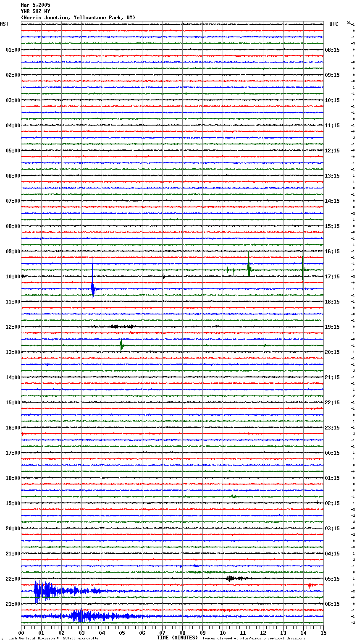Select the "10:00" MST row label
The width and height of the screenshot is (357, 644).
click(x=13, y=277)
